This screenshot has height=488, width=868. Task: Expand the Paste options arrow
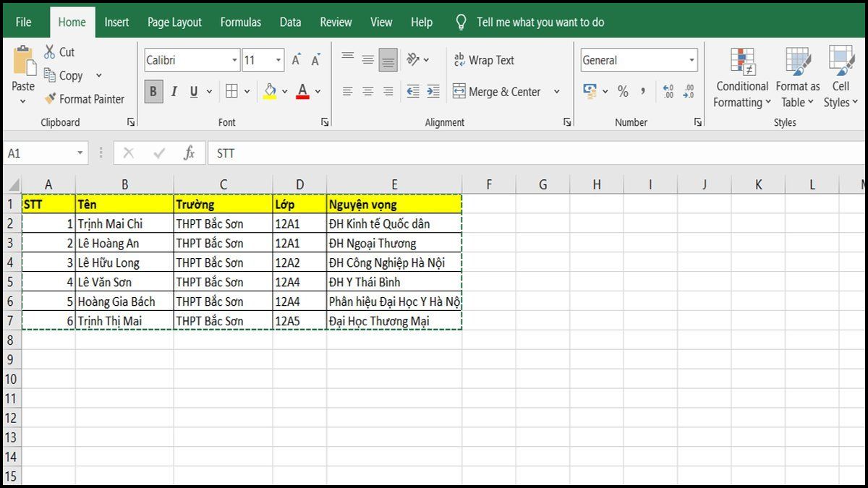[23, 101]
